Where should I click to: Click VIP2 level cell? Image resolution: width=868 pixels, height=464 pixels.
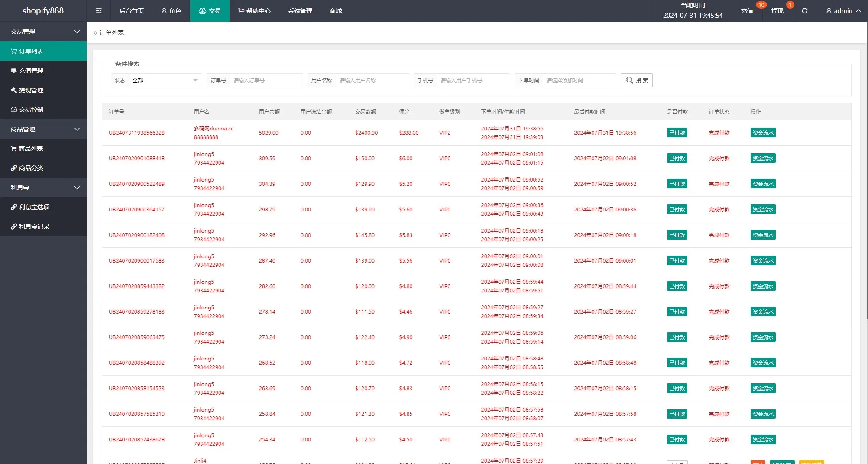445,133
